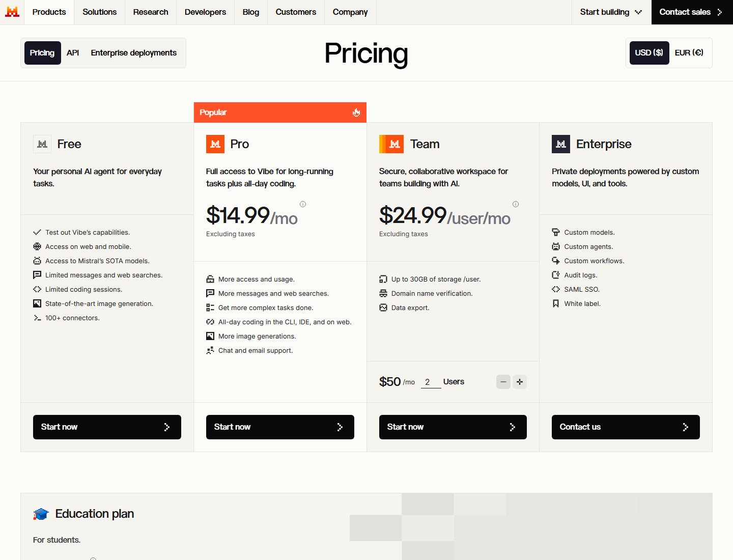This screenshot has width=733, height=560.
Task: Click the 'Limited coding sessions.' feature text
Action: (84, 289)
